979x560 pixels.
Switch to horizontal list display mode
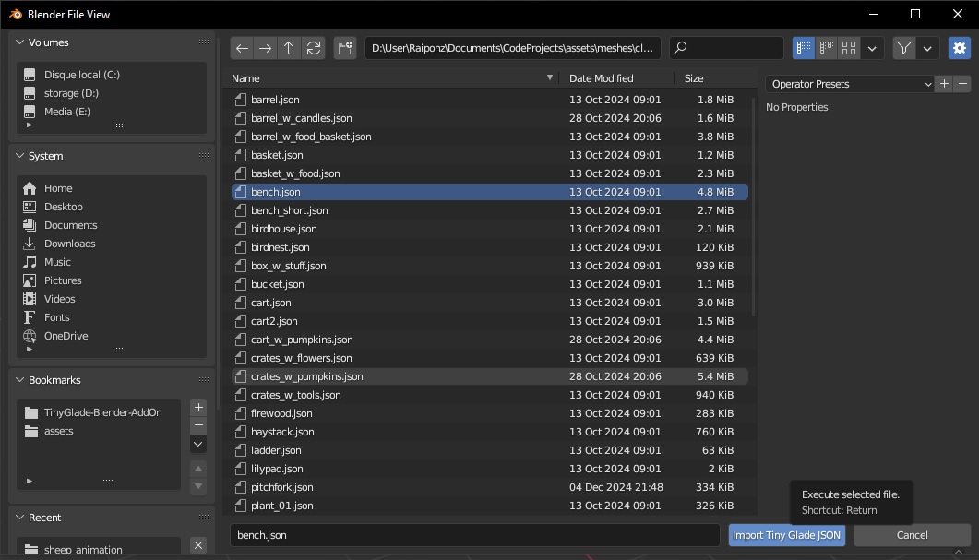(x=827, y=48)
